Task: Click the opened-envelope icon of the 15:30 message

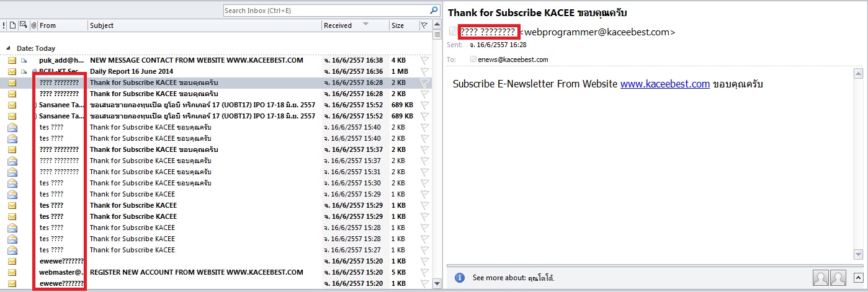Action: point(12,183)
